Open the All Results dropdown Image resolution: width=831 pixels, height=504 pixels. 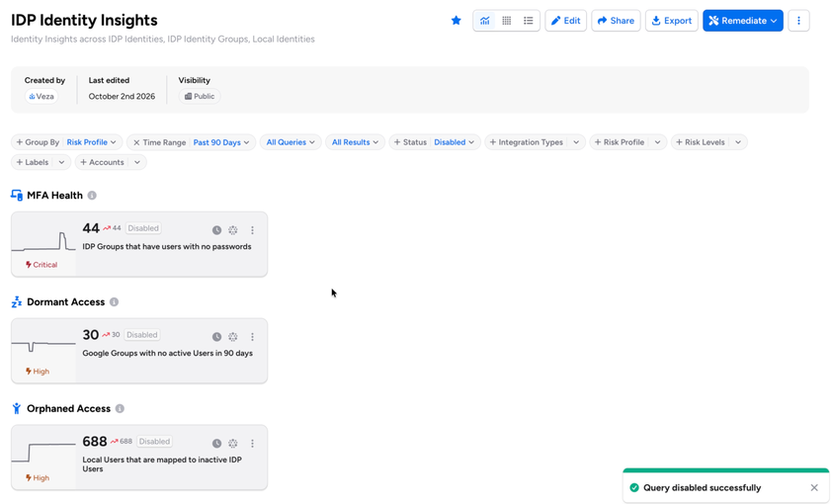pyautogui.click(x=355, y=142)
